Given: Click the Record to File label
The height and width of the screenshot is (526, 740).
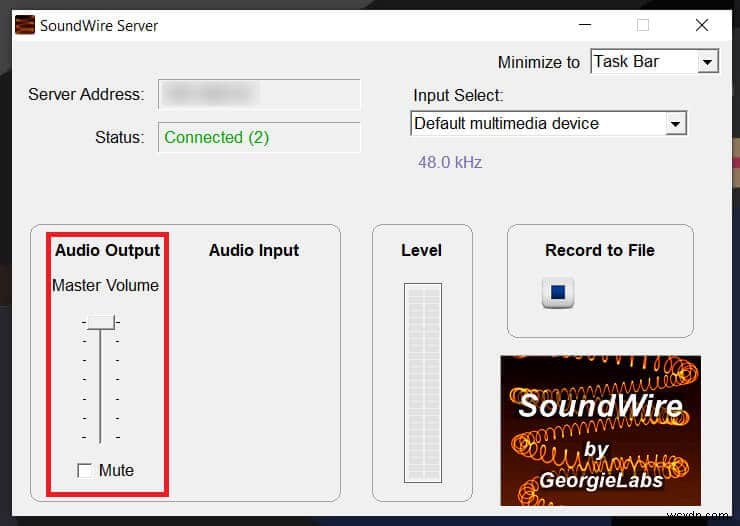Looking at the screenshot, I should coord(600,250).
